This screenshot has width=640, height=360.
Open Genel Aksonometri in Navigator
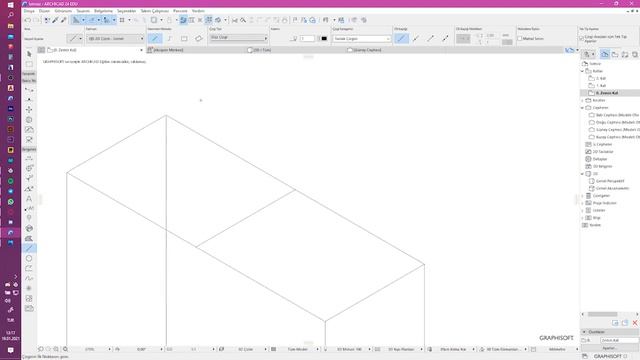coord(612,189)
